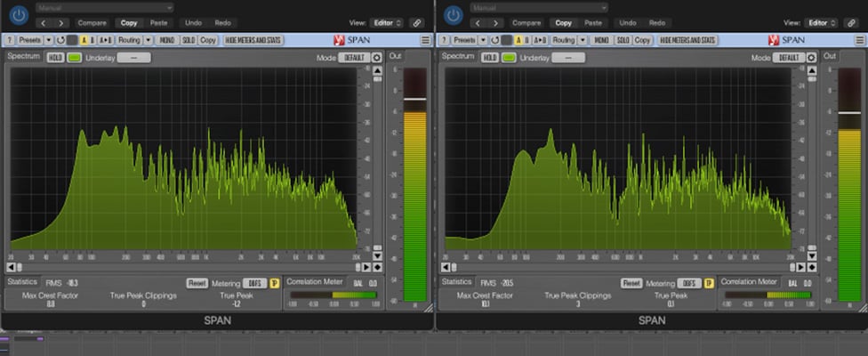Screen dimensions: 868x356
Task: Toggle SOLO in the left SPAN toolbar
Action: pos(189,40)
